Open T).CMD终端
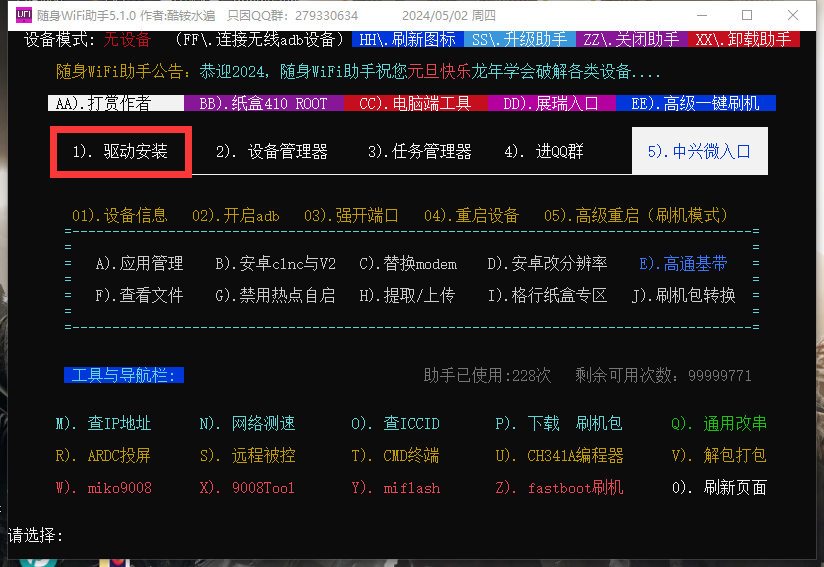The height and width of the screenshot is (567, 824). [x=395, y=456]
